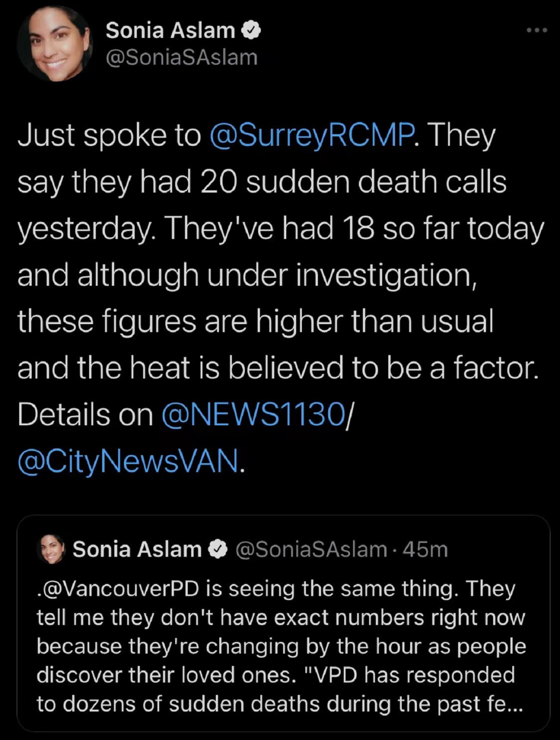Click @SoniaSAslam handle under the main name
Image resolution: width=560 pixels, height=740 pixels.
(x=181, y=58)
